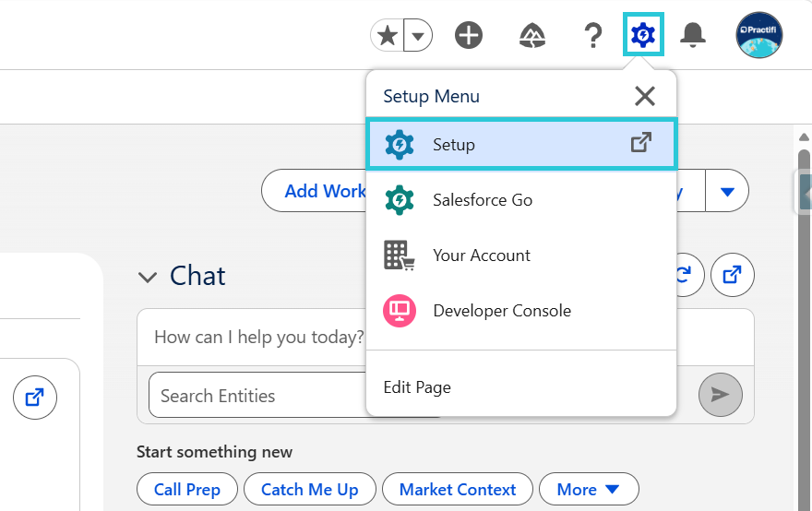The height and width of the screenshot is (511, 812).
Task: Click the Setup gear icon in header
Action: [643, 35]
